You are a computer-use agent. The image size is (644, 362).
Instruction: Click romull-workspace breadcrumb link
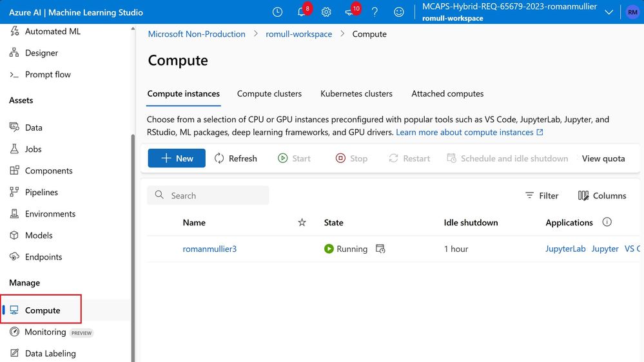pos(298,34)
